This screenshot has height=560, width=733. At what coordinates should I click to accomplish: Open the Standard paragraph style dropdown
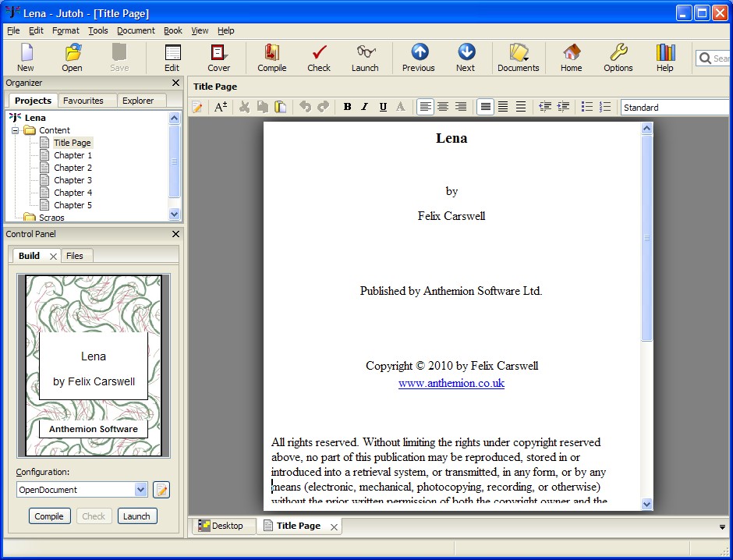click(x=676, y=108)
